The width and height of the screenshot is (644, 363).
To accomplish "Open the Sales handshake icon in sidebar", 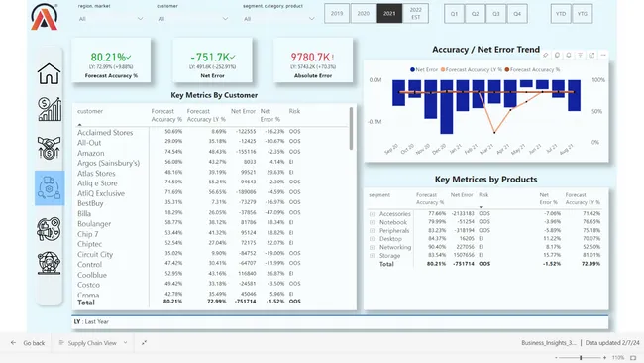I will [x=49, y=148].
